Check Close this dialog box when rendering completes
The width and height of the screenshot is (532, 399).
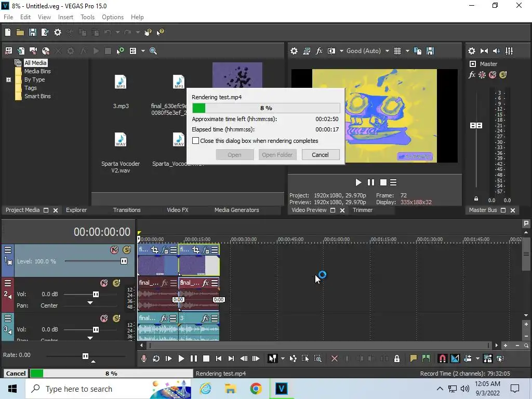coord(195,141)
